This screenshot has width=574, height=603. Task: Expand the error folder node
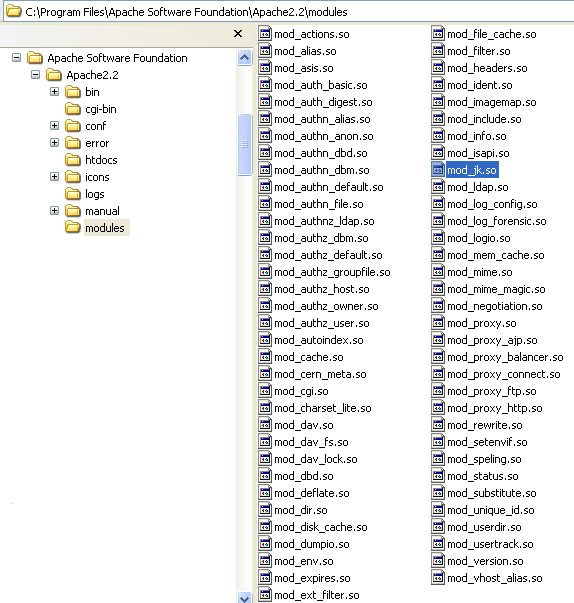55,143
